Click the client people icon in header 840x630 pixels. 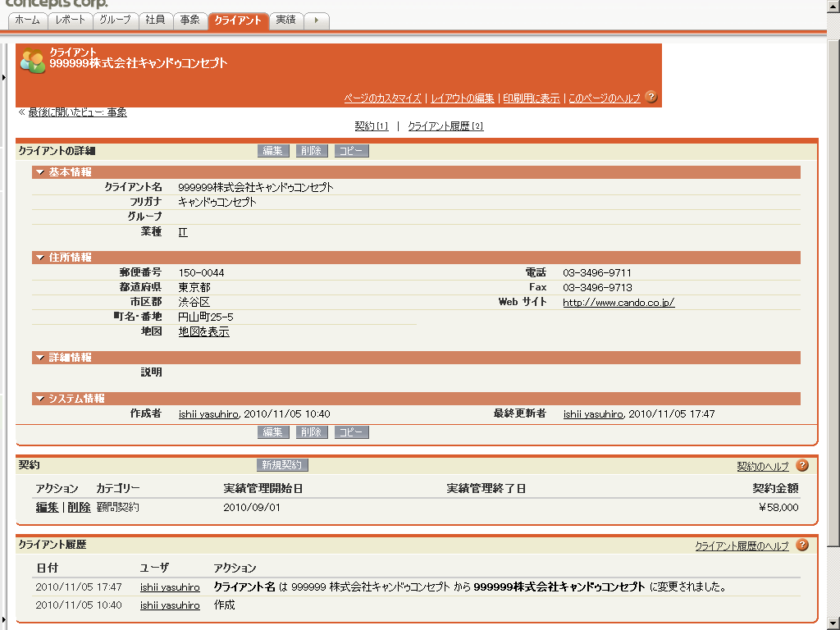coord(33,60)
